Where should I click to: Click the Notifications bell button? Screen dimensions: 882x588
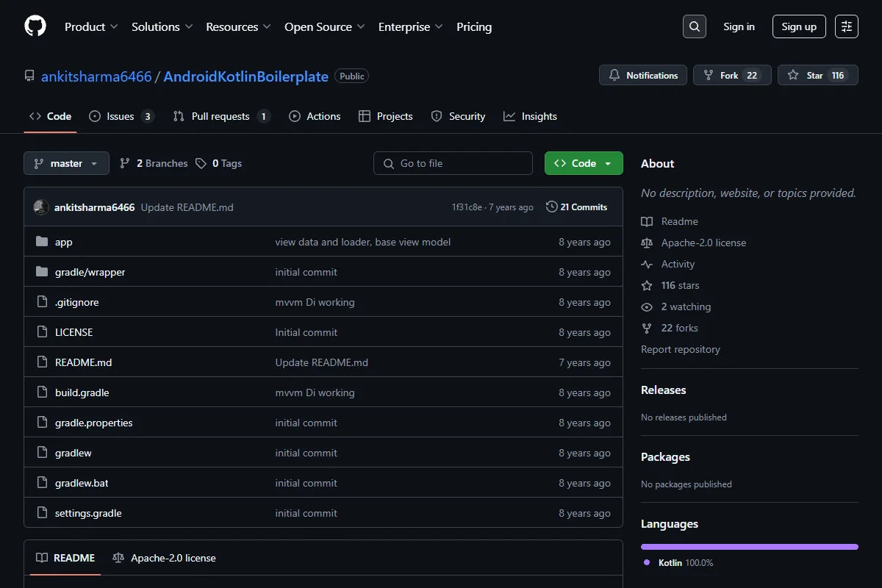pos(643,75)
